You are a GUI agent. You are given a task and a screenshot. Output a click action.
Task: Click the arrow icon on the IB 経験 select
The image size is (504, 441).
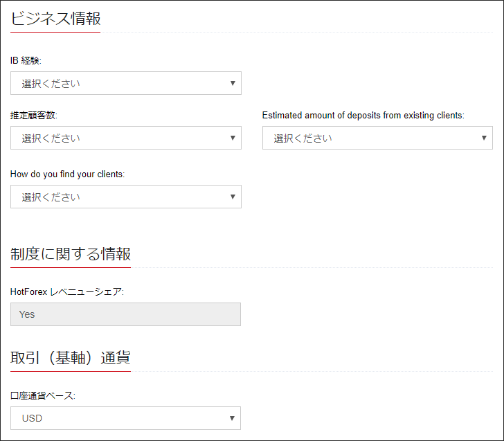(x=233, y=83)
